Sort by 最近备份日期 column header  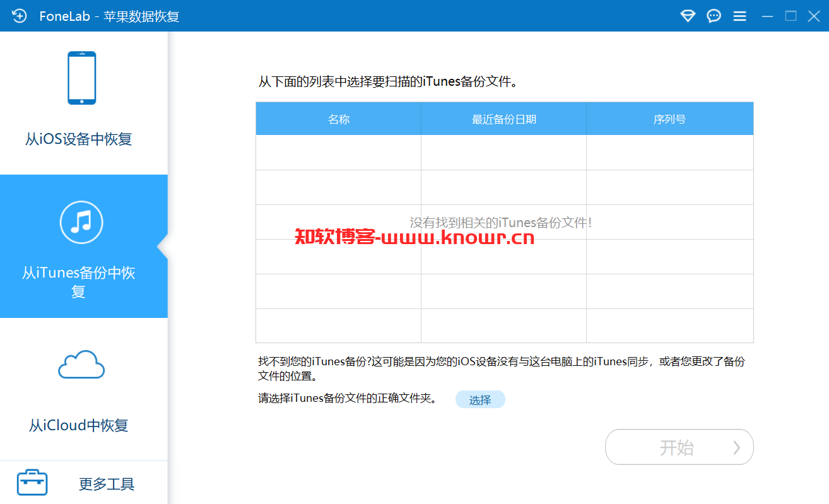[x=504, y=119]
